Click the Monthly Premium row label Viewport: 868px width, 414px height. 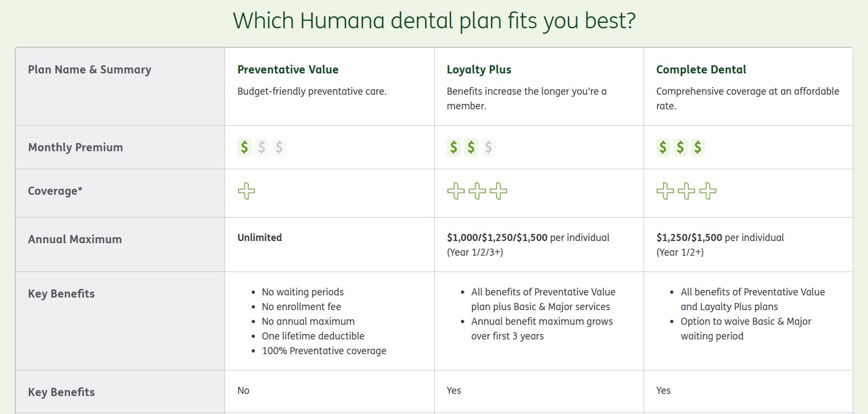pyautogui.click(x=76, y=147)
